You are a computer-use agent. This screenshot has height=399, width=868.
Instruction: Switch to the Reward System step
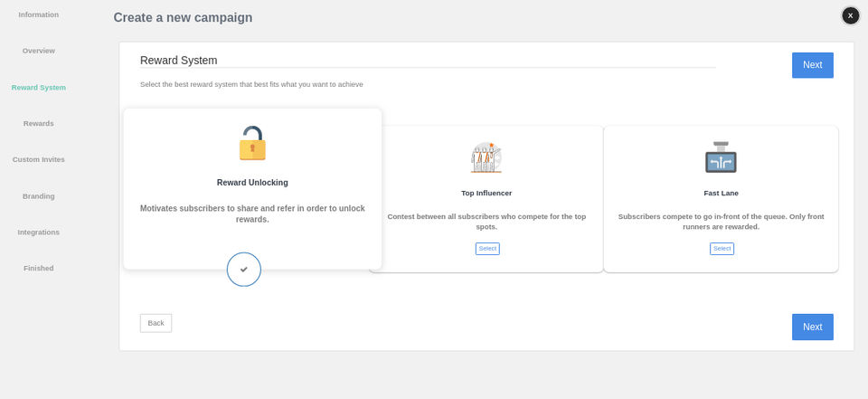[39, 88]
